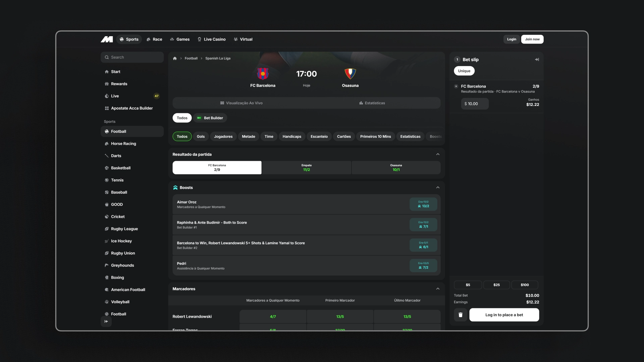Select Osasuna 10/1 odds
This screenshot has width=644, height=362.
pos(396,168)
